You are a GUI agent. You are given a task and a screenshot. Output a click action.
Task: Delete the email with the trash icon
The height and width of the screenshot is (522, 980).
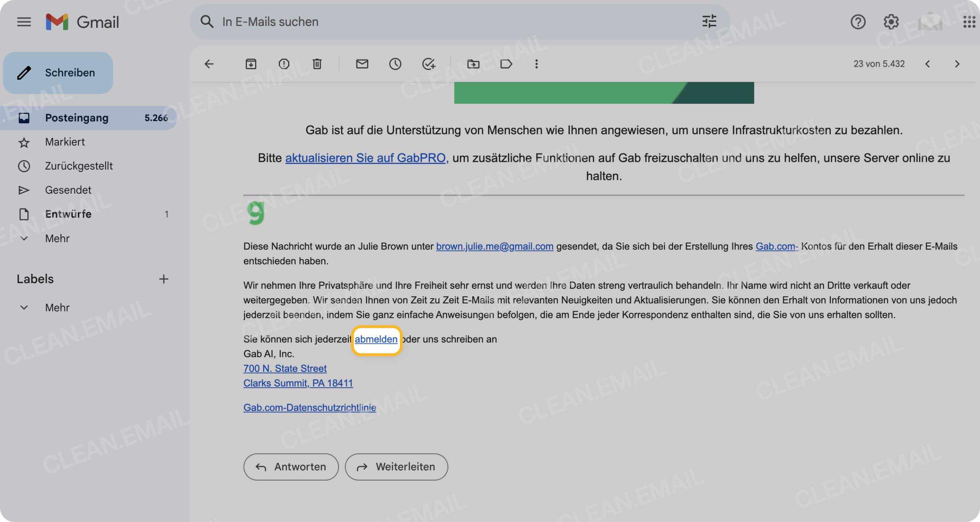click(x=317, y=63)
